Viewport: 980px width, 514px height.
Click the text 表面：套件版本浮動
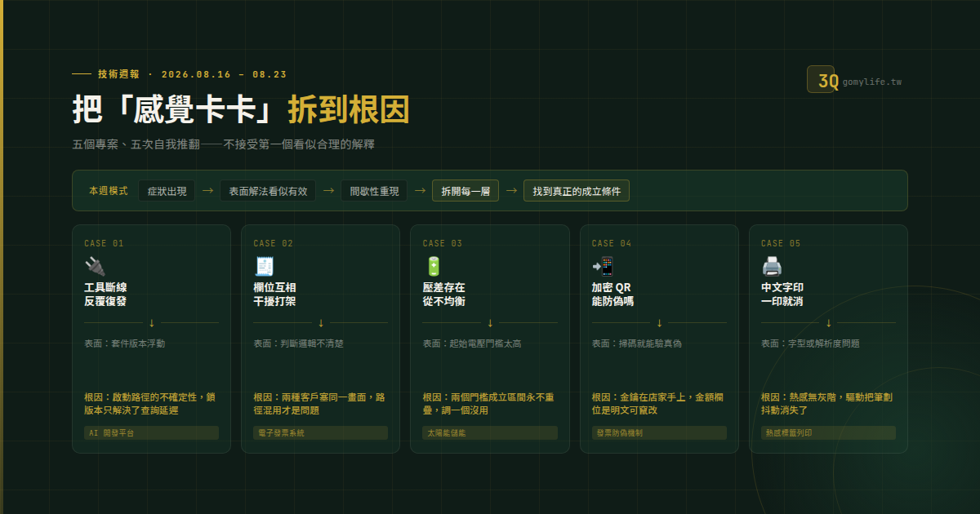[x=125, y=343]
